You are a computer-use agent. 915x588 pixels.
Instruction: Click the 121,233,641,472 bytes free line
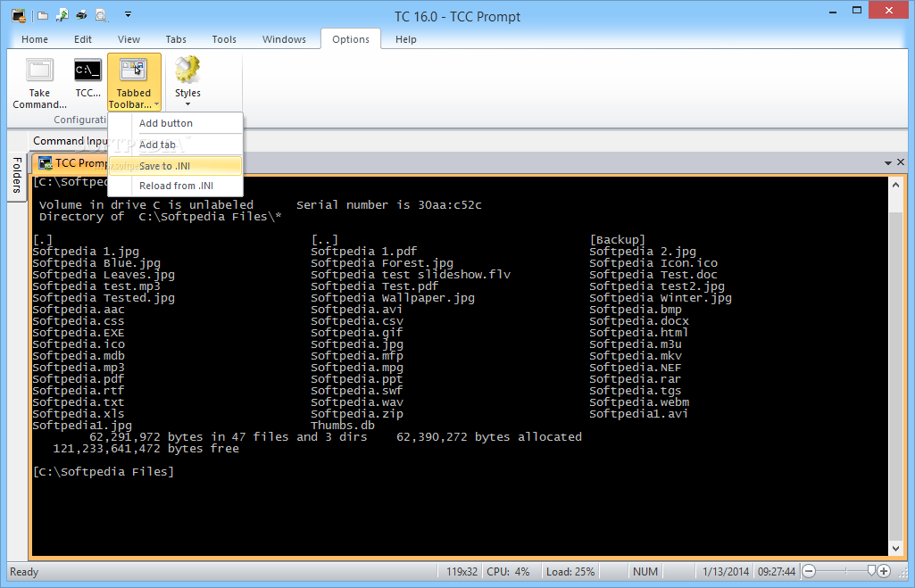pyautogui.click(x=146, y=449)
